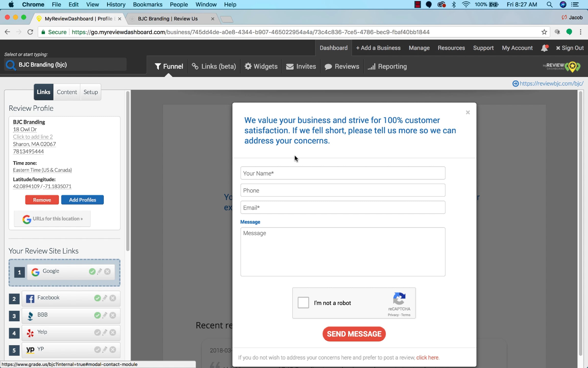Open the Chrome History menu
The image size is (588, 368).
point(116,4)
